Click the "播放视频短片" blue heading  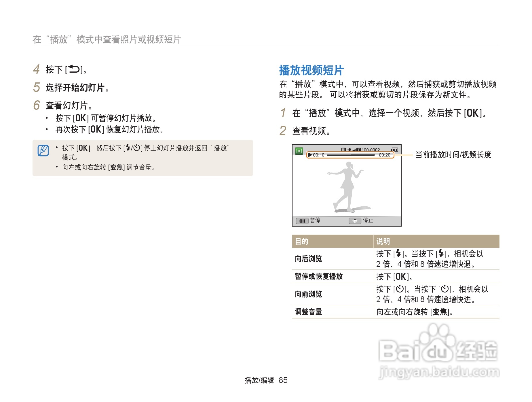pyautogui.click(x=311, y=70)
